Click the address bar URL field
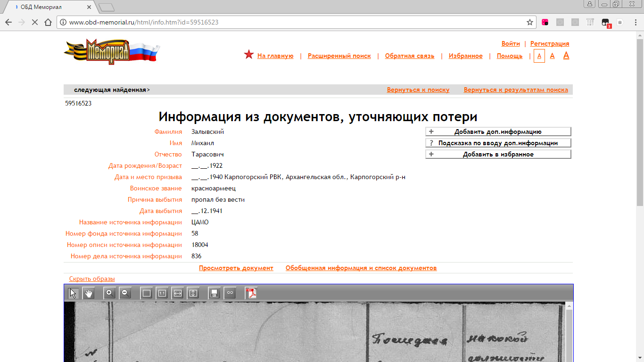644x362 pixels. click(x=297, y=22)
